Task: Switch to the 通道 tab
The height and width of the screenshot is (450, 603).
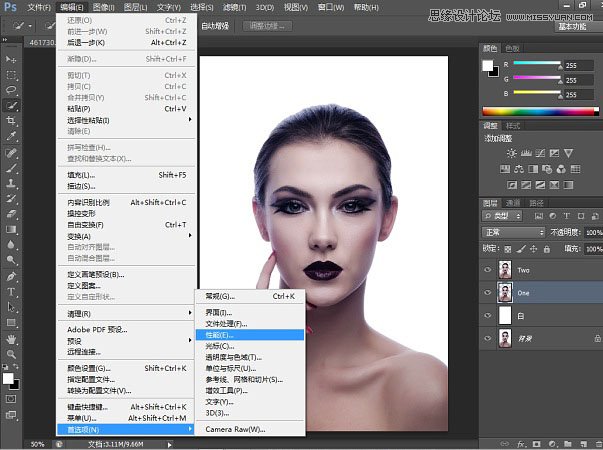Action: (x=513, y=203)
